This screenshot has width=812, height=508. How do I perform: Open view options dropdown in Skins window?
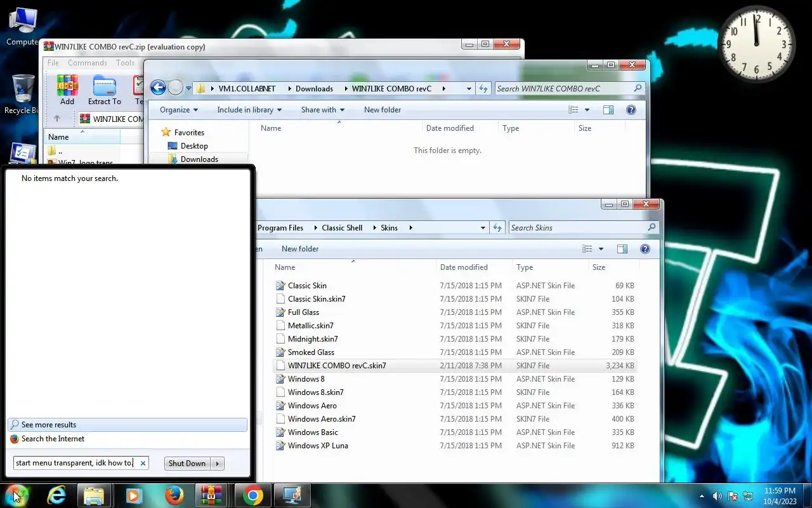[x=601, y=249]
